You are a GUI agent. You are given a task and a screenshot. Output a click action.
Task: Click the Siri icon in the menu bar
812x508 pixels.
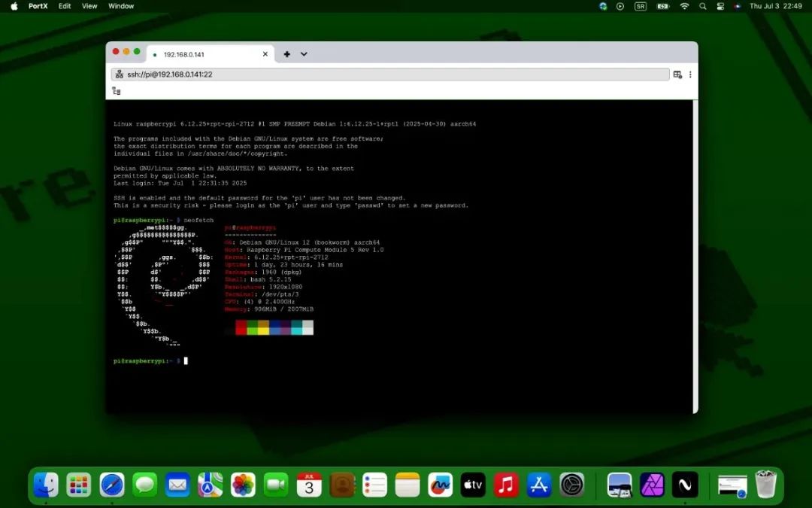[737, 6]
